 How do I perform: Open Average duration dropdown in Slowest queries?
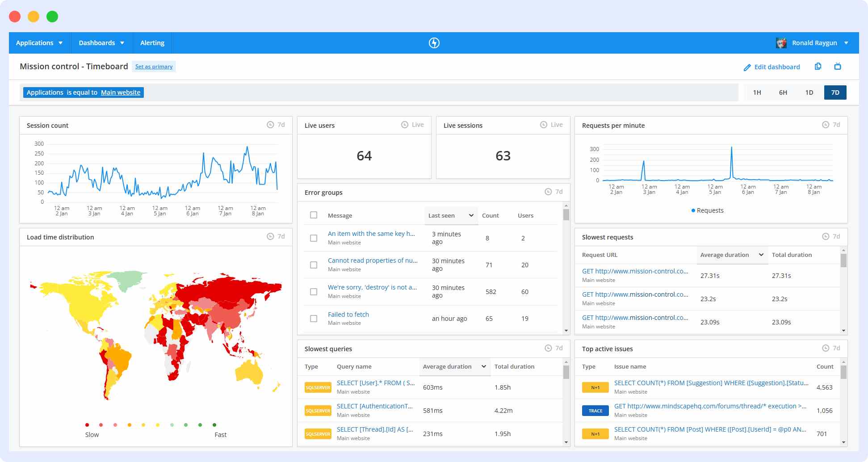454,366
